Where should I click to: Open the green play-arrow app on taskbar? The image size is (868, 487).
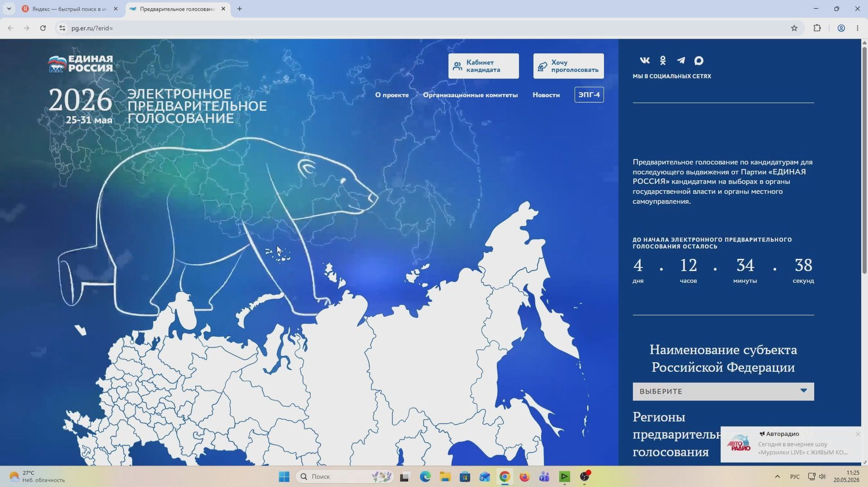(x=565, y=477)
